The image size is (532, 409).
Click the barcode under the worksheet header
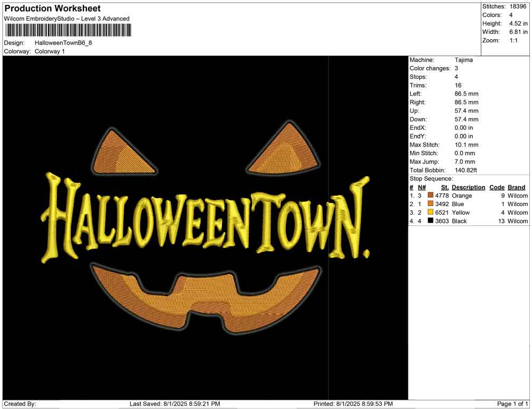tap(68, 31)
